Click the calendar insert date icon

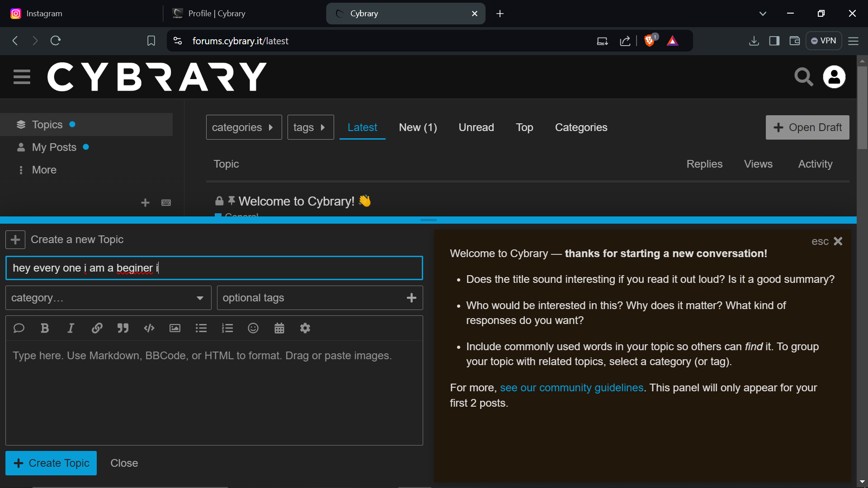pos(279,328)
